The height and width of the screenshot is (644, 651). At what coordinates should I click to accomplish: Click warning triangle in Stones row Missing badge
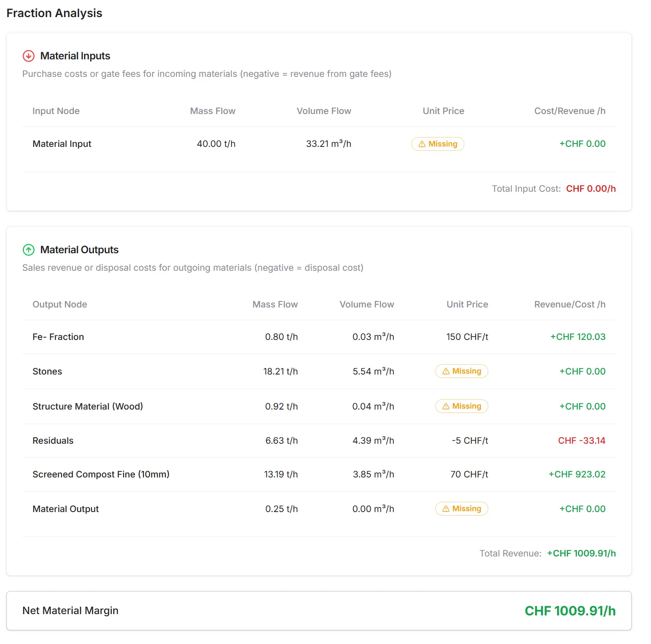point(446,372)
